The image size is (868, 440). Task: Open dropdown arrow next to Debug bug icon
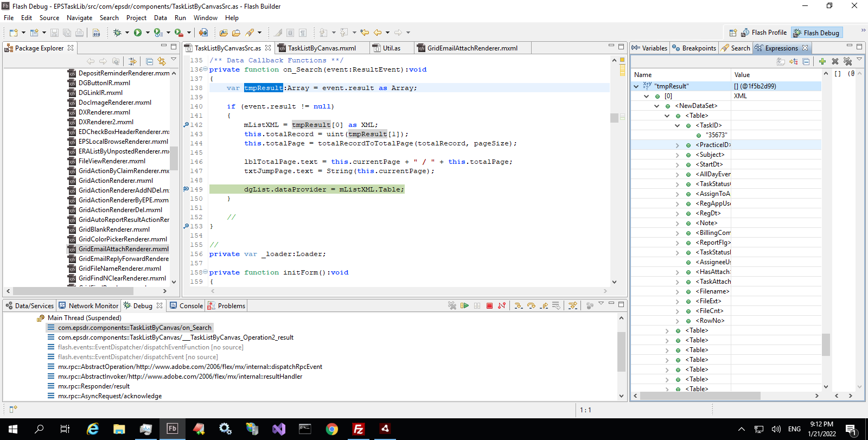point(127,33)
